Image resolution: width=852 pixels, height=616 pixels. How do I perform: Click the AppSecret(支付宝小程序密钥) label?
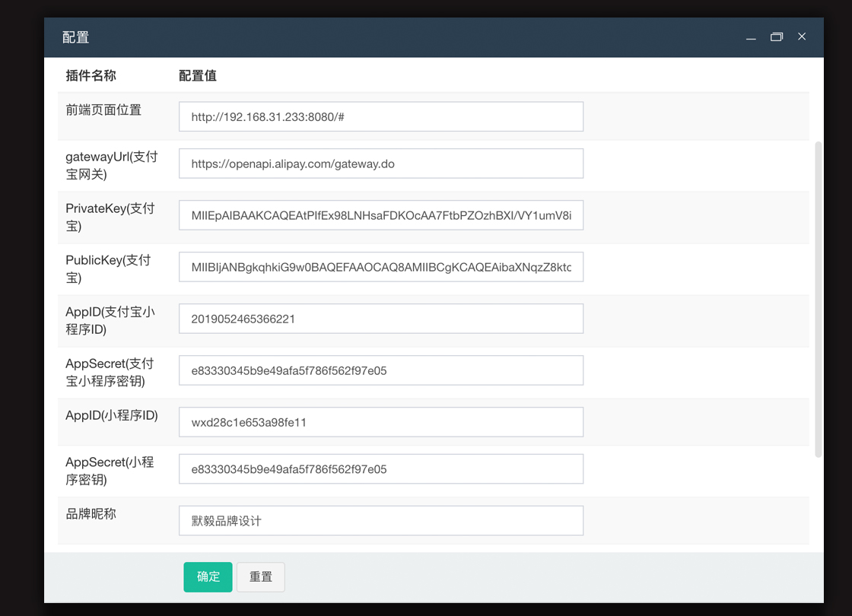click(110, 372)
